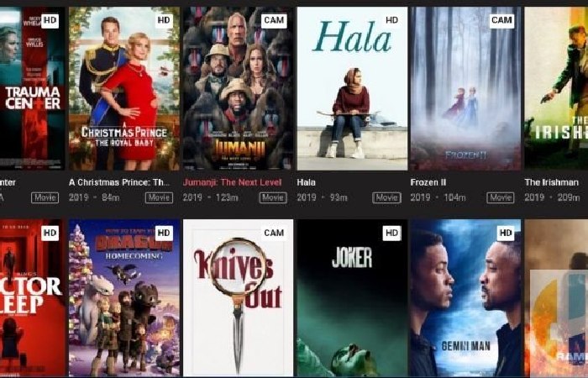Open the Knives Out movie poster

(238, 297)
